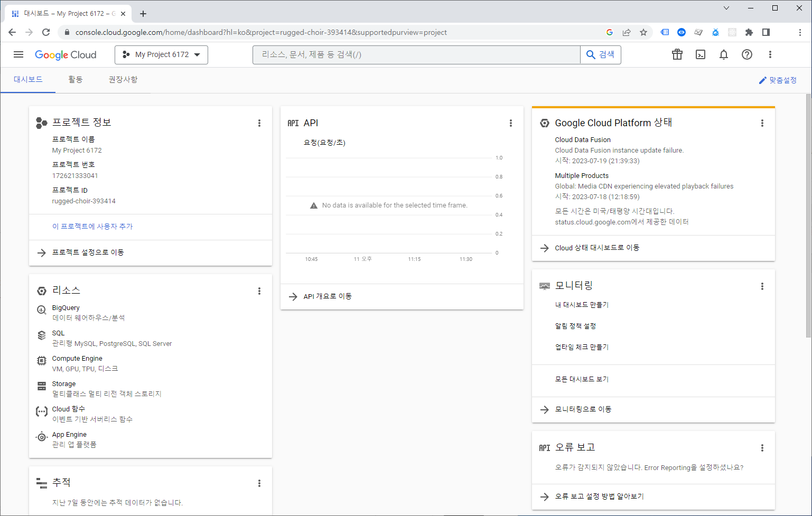Open the Chrome side panel icon
This screenshot has width=812, height=516.
[766, 32]
